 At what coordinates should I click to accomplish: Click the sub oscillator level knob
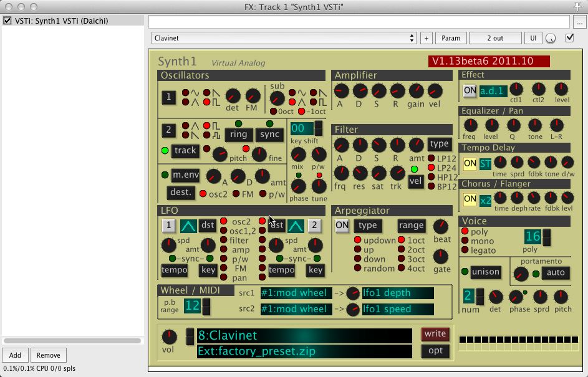click(x=277, y=98)
